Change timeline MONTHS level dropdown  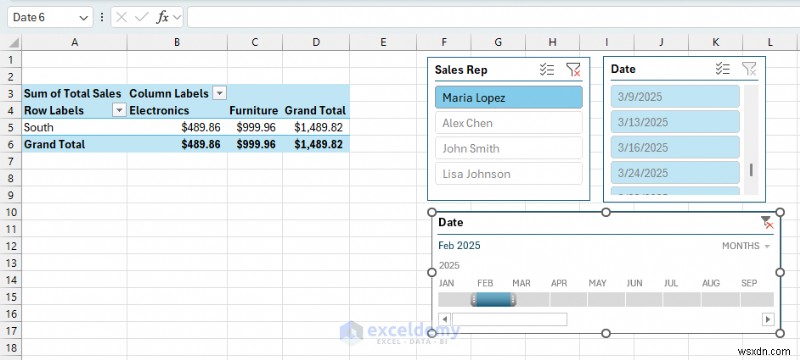(x=746, y=246)
